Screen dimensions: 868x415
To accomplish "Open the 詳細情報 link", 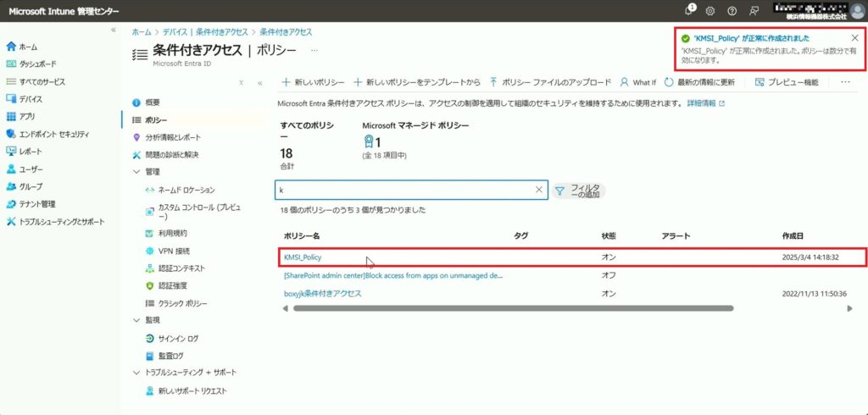I will [x=705, y=103].
